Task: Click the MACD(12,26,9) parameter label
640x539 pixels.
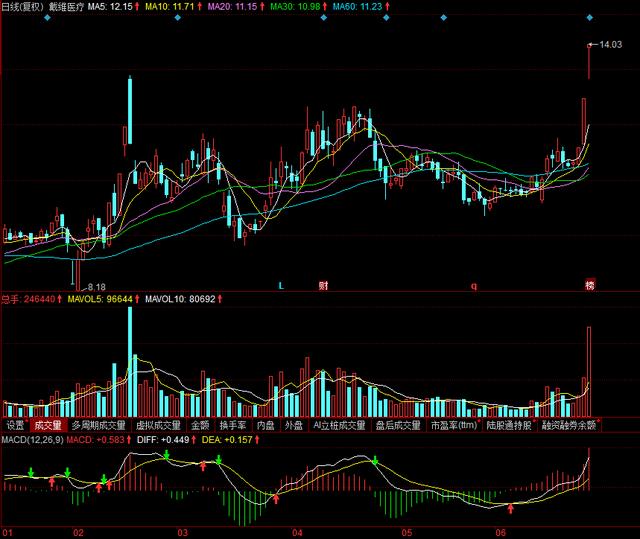Action: 32,439
